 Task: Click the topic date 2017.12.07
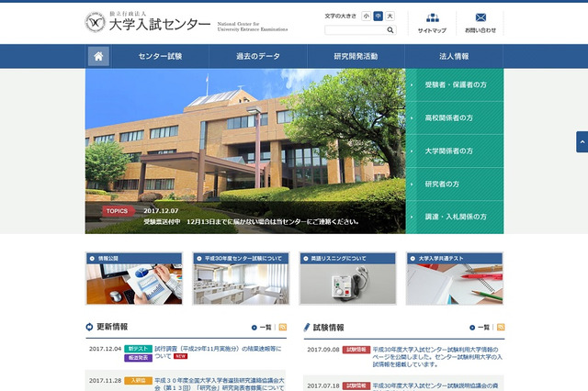(x=161, y=211)
